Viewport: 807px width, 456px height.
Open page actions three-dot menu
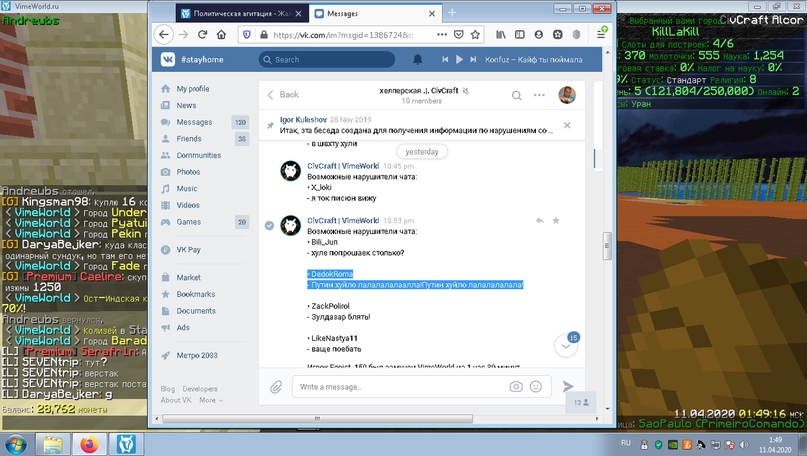coord(442,34)
